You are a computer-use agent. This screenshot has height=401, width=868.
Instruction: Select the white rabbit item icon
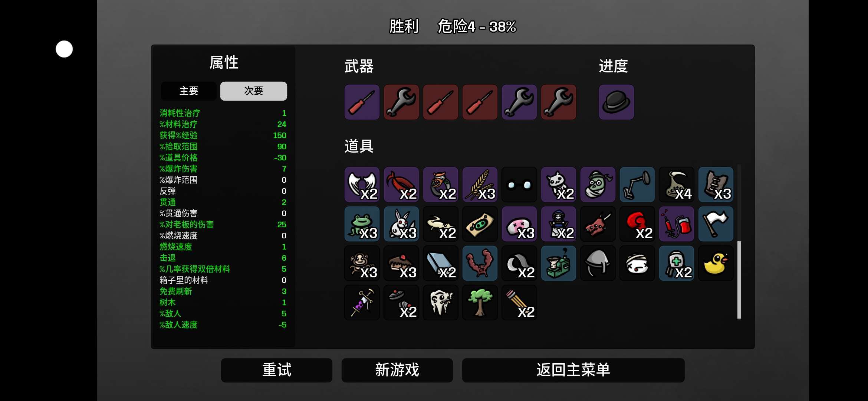click(401, 224)
